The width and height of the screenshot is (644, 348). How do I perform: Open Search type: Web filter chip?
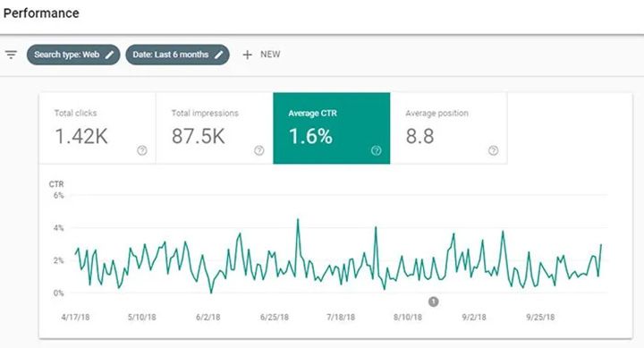point(73,55)
